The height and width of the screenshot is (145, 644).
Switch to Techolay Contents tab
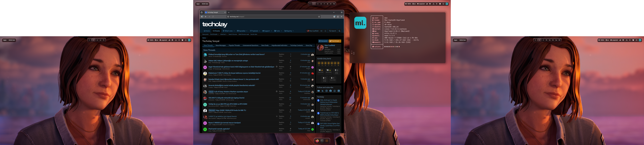click(x=297, y=45)
